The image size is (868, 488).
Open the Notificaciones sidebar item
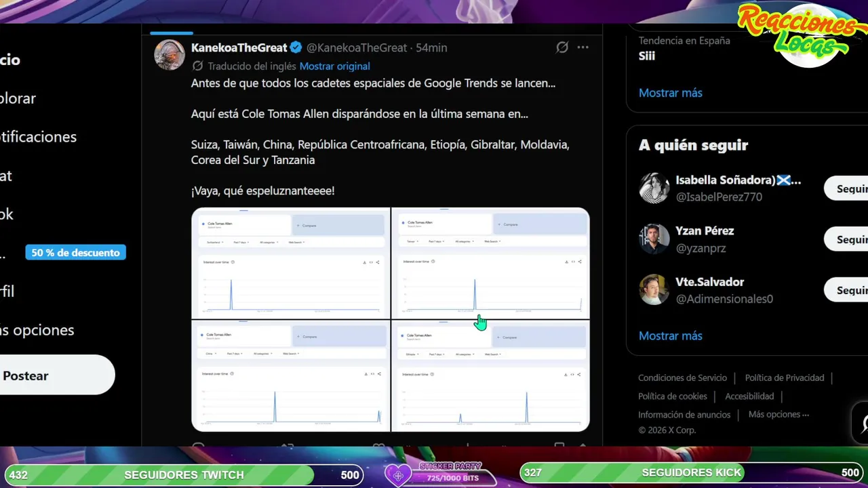(38, 137)
